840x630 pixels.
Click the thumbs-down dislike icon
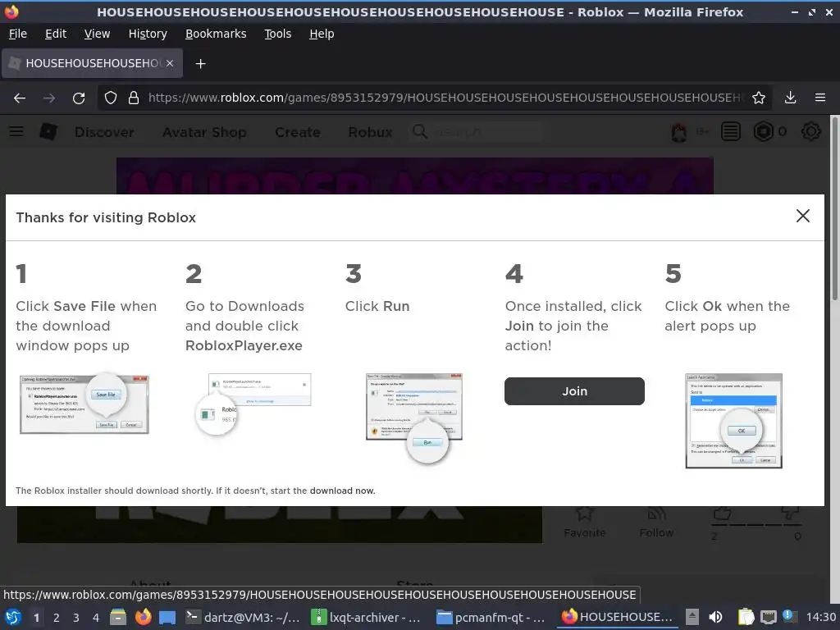[790, 513]
